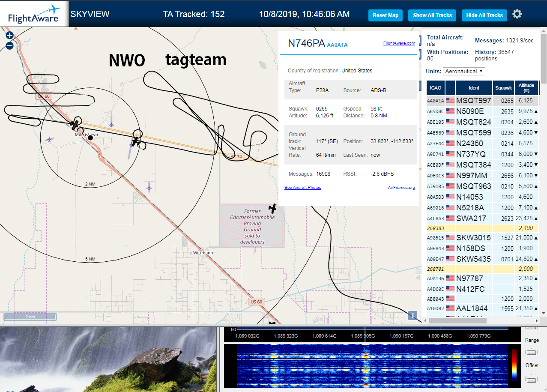This screenshot has height=392, width=547.
Task: Select the N97787 aircraft row
Action: pyautogui.click(x=483, y=278)
